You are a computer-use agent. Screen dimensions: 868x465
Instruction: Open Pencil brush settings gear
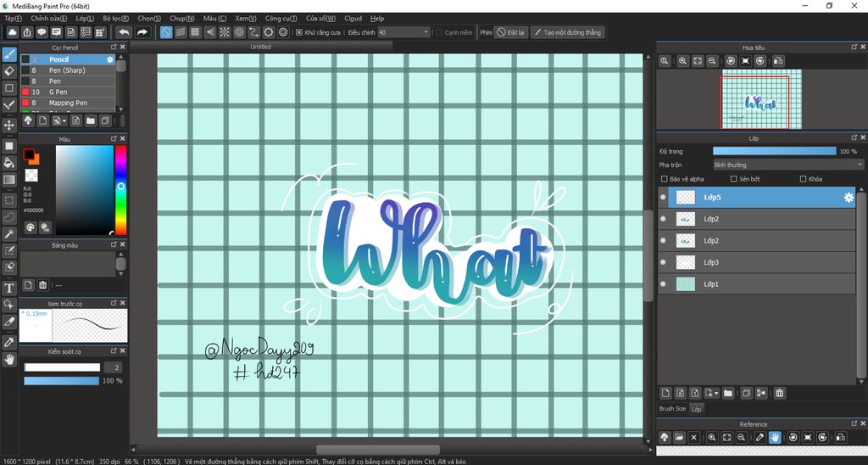click(x=110, y=59)
